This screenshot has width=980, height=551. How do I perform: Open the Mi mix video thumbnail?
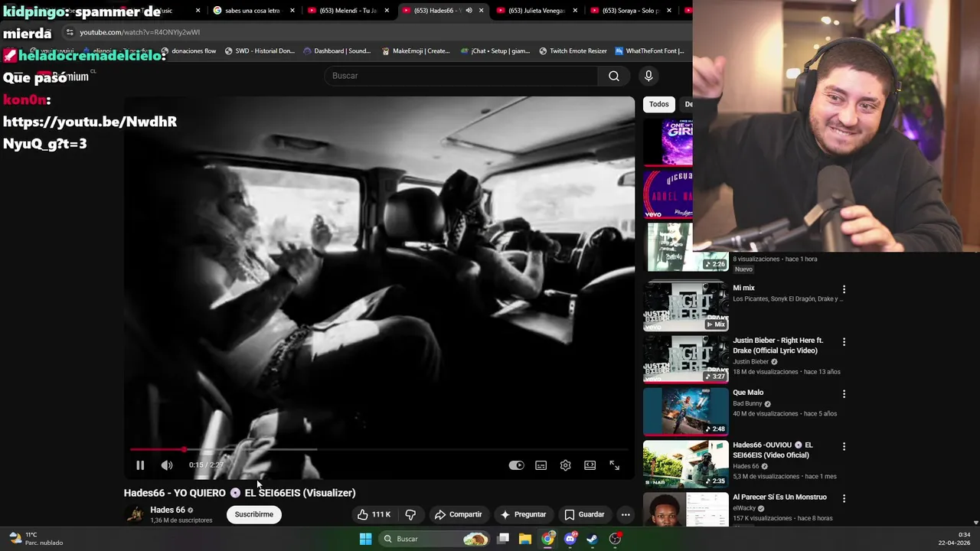(686, 305)
